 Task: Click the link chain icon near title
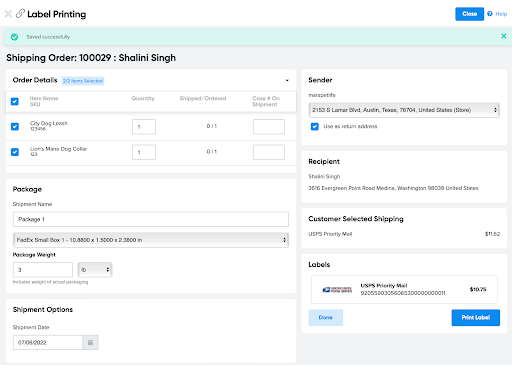(x=20, y=14)
